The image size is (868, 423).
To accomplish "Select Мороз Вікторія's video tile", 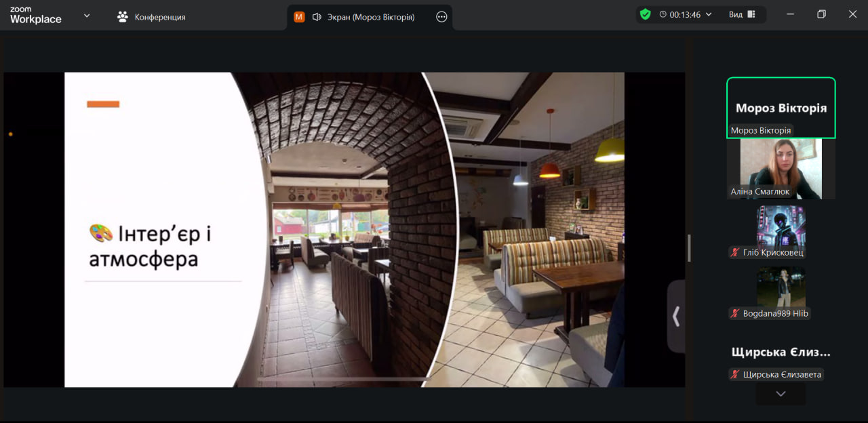I will tap(781, 107).
